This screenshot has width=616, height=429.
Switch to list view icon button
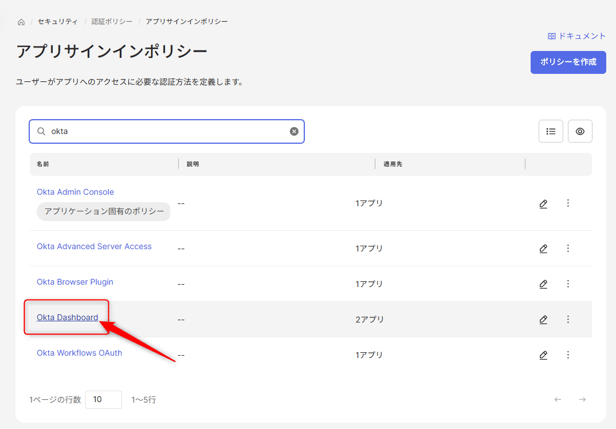click(x=551, y=131)
